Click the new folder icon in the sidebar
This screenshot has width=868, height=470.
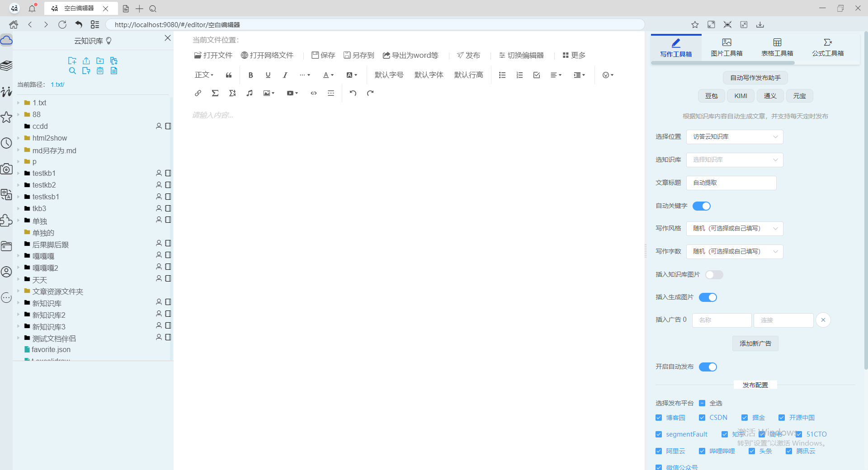[x=100, y=61]
